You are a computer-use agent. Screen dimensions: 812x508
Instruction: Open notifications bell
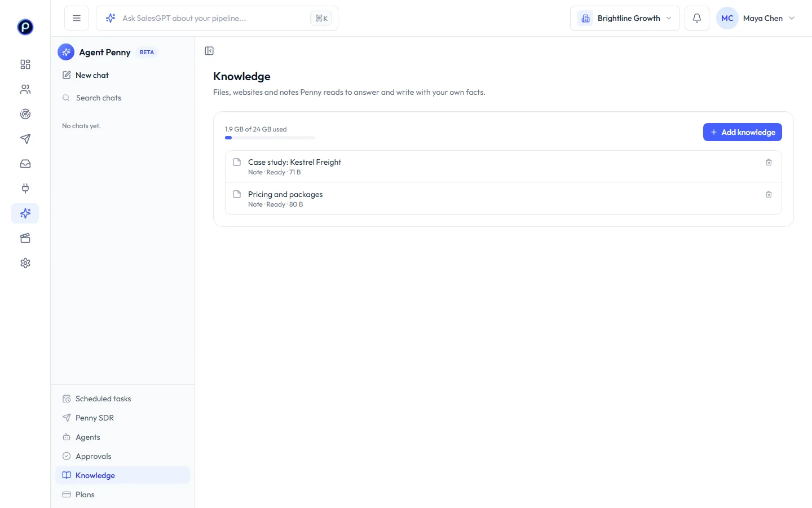tap(697, 18)
